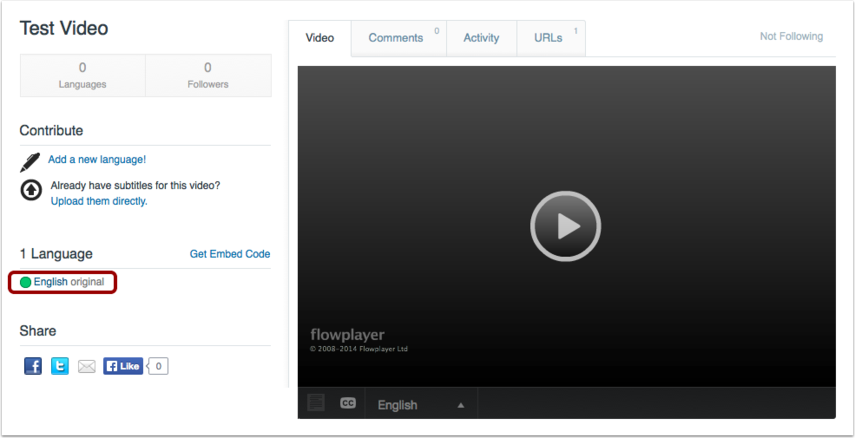Viewport: 855px width, 438px height.
Task: Open the URLs tab
Action: (551, 38)
